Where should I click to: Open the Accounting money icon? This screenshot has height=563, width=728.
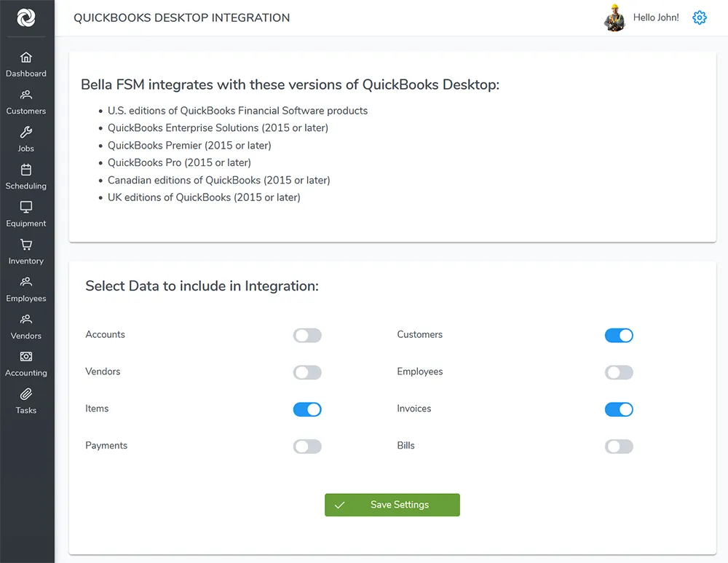coord(26,357)
